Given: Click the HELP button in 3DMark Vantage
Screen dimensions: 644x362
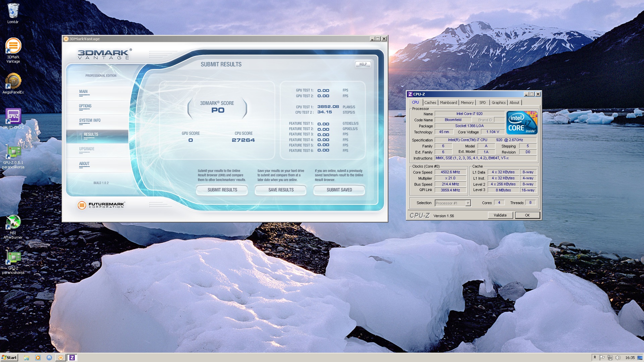Looking at the screenshot, I should 363,64.
